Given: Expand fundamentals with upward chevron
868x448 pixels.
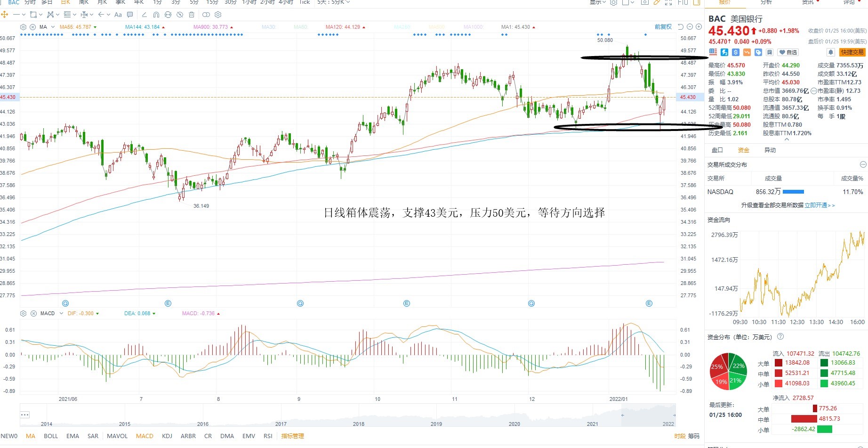Looking at the screenshot, I should [787, 139].
